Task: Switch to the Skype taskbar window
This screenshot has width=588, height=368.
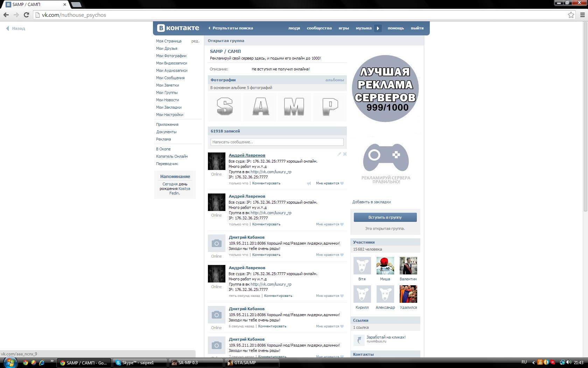Action: (140, 363)
